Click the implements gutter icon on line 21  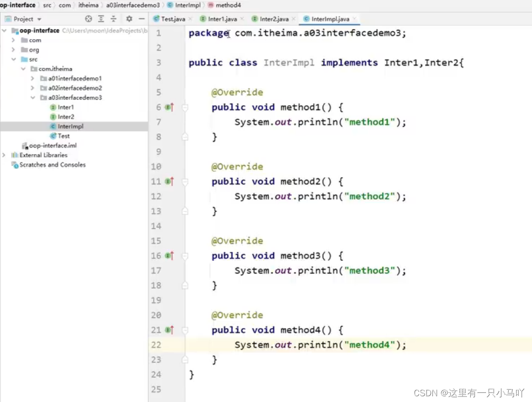(170, 330)
